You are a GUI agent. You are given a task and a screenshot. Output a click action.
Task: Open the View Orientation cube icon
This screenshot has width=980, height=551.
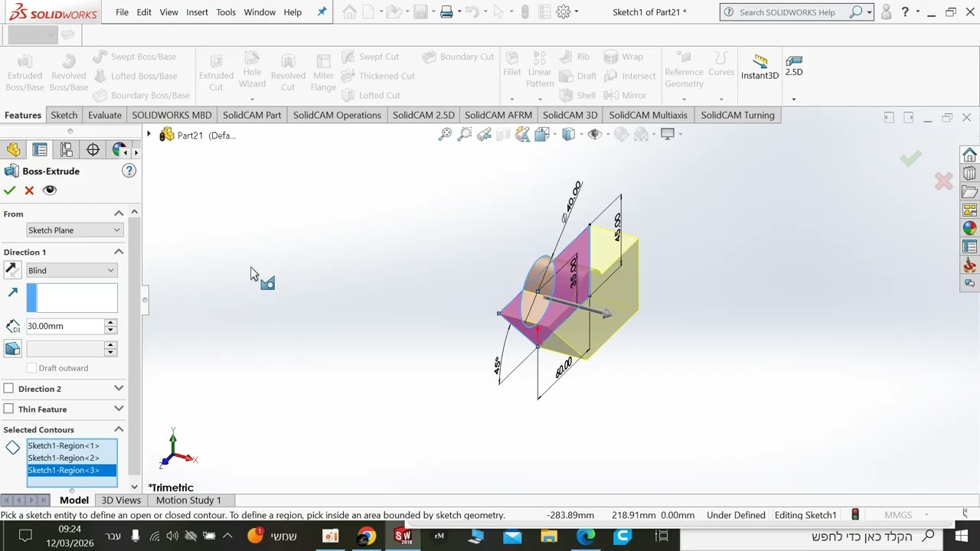tap(542, 135)
